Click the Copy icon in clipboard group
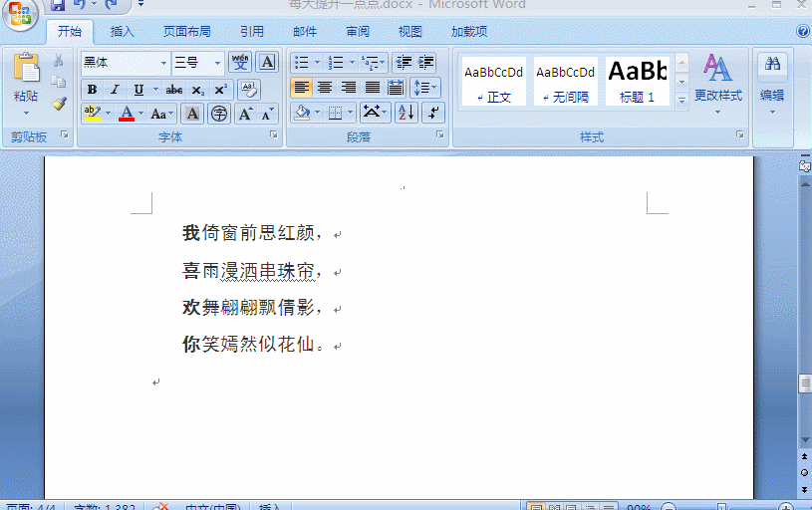Image resolution: width=812 pixels, height=510 pixels. [x=59, y=82]
